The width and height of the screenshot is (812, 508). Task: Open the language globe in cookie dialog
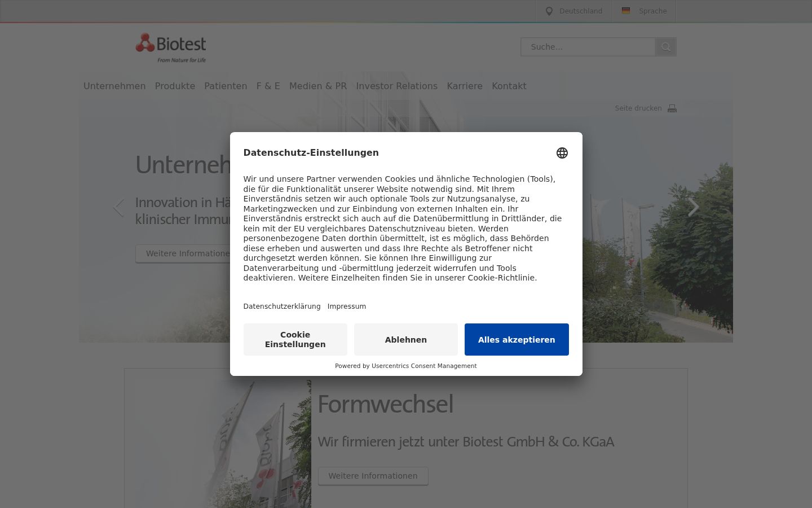[x=562, y=153]
